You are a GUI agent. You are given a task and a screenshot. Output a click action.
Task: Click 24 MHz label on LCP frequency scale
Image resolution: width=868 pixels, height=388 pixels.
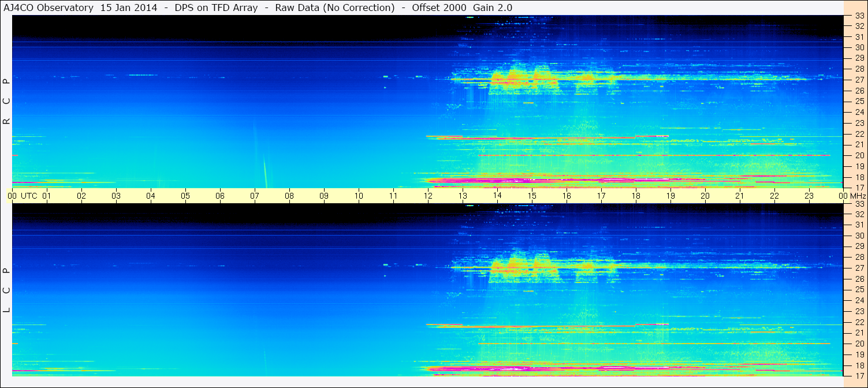pos(859,300)
